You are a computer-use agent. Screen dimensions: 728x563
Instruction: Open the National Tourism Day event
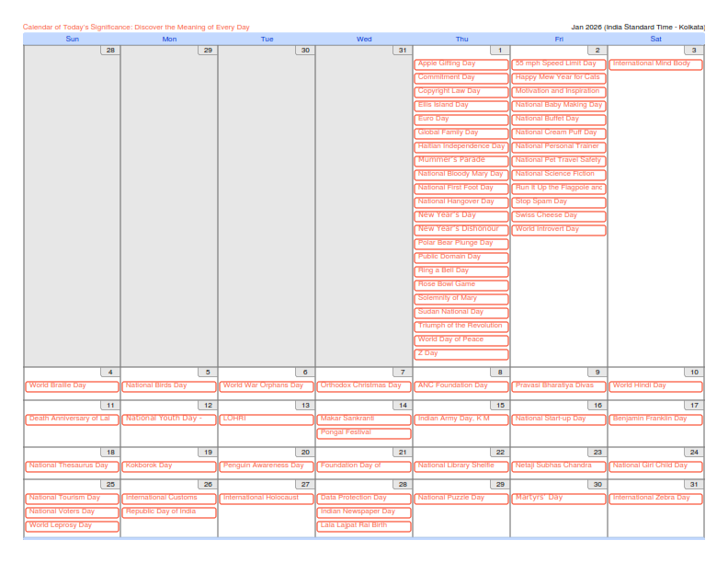tap(72, 499)
